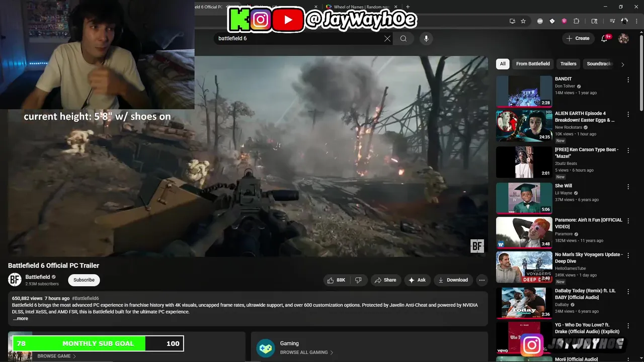Open the Gaming category card
Image resolution: width=644 pixels, height=362 pixels.
click(x=369, y=346)
